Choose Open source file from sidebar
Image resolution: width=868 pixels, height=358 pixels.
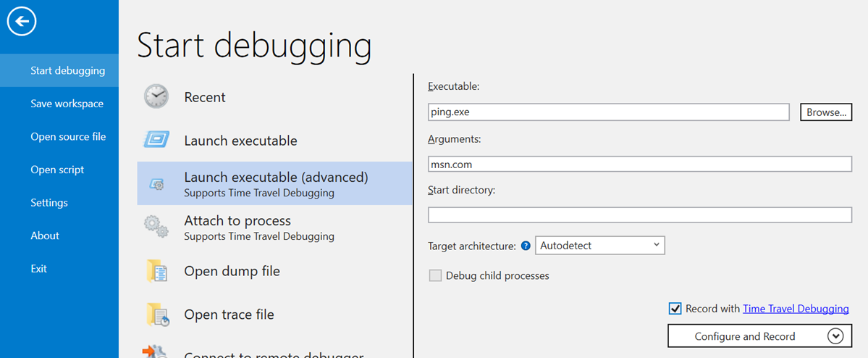pos(68,137)
